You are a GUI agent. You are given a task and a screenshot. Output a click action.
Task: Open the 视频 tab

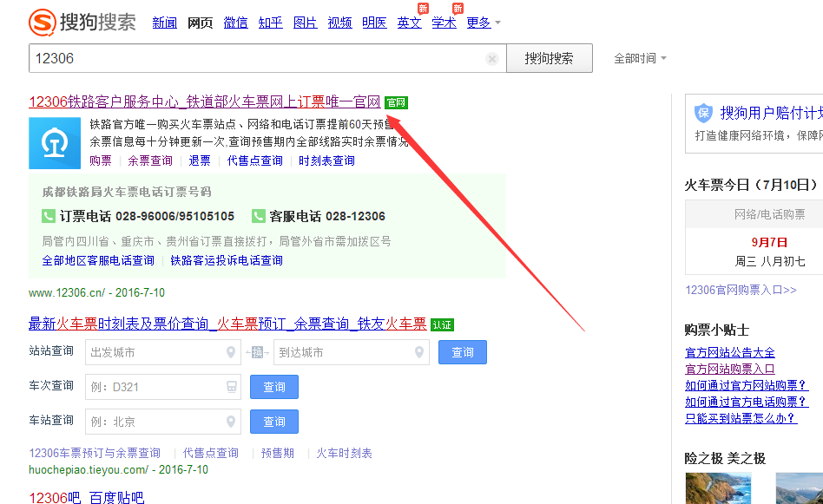(x=339, y=23)
